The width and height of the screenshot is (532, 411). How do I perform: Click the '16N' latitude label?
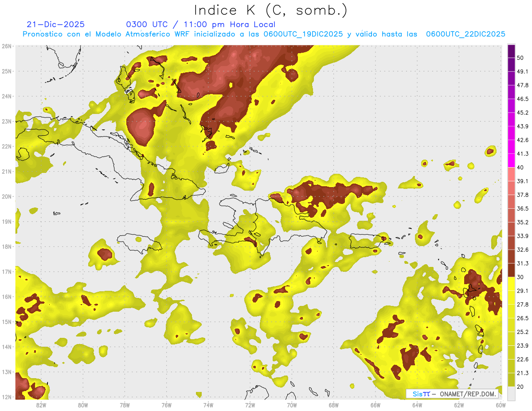pyautogui.click(x=7, y=297)
